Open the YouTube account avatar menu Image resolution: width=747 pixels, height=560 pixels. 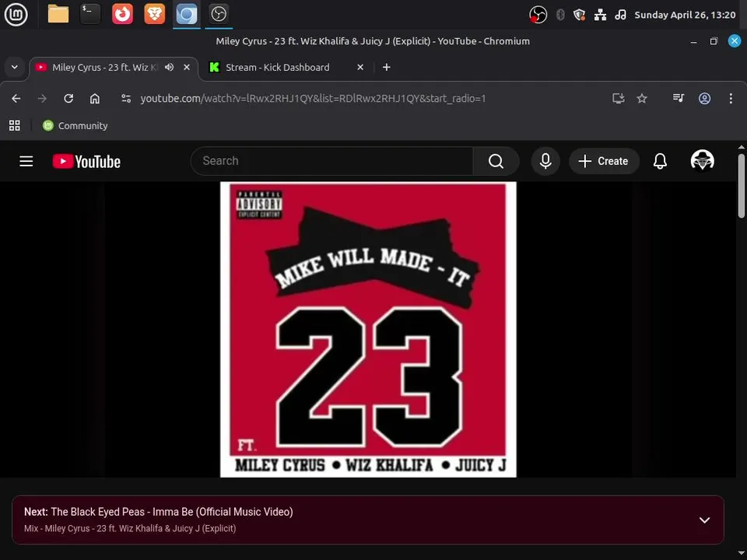(702, 161)
